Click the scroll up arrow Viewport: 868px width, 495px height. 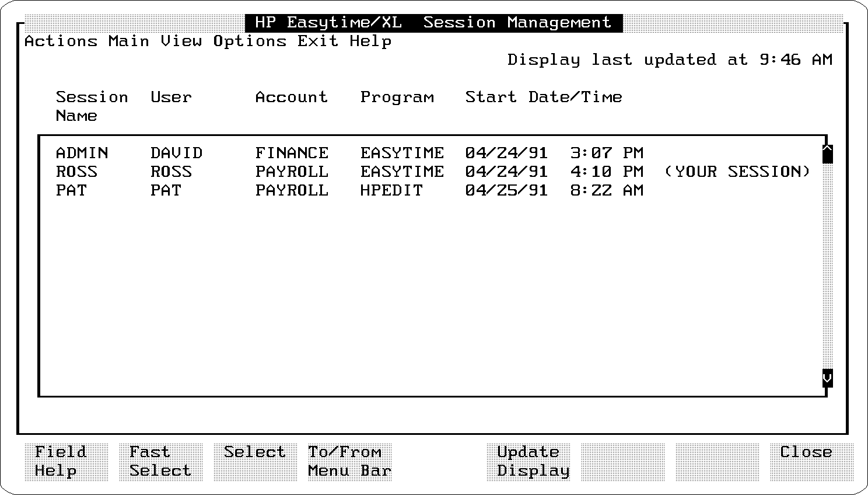pos(827,154)
